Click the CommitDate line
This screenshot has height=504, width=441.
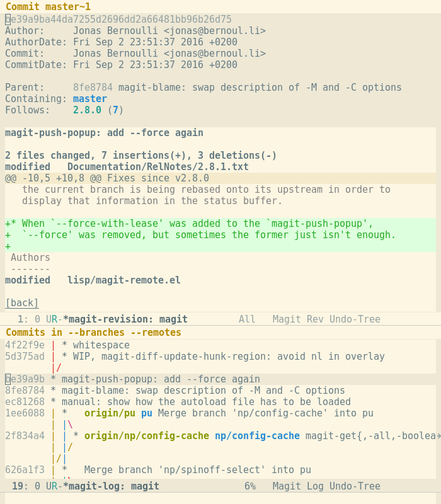tap(121, 65)
